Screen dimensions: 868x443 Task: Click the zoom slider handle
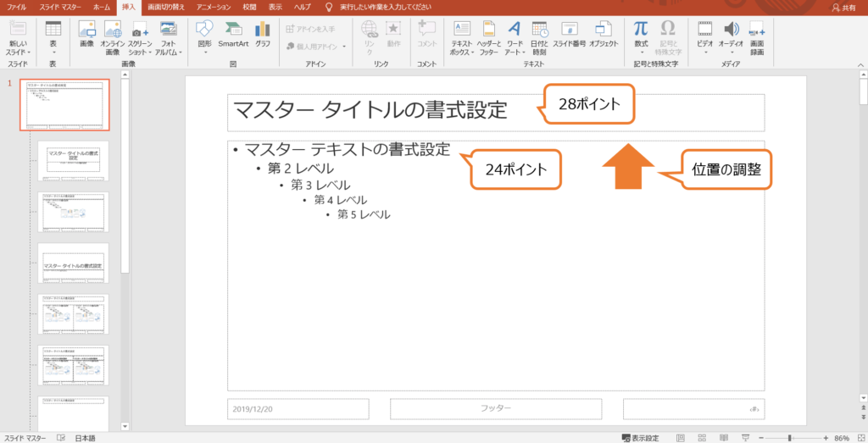pyautogui.click(x=789, y=437)
